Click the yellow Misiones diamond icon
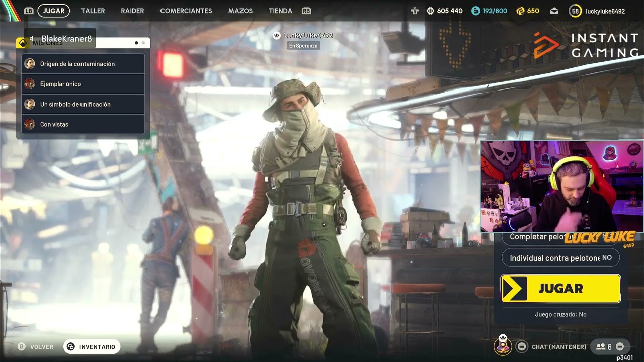The image size is (644, 362). coord(23,43)
